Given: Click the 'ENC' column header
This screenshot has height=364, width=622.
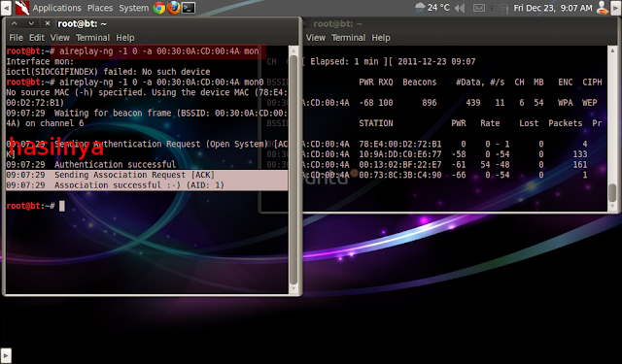Looking at the screenshot, I should 566,82.
